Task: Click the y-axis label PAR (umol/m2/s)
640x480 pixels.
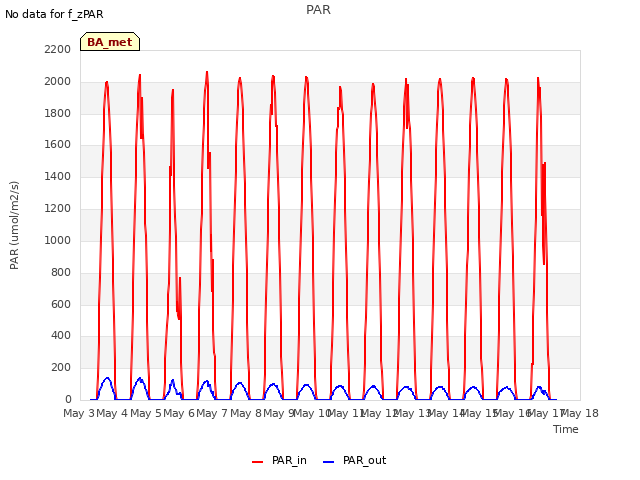Action: (x=14, y=225)
